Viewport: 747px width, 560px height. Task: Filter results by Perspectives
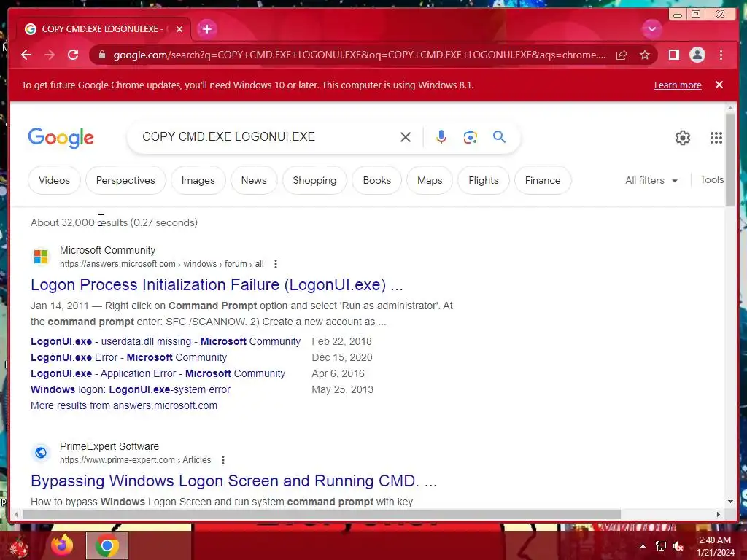125,181
